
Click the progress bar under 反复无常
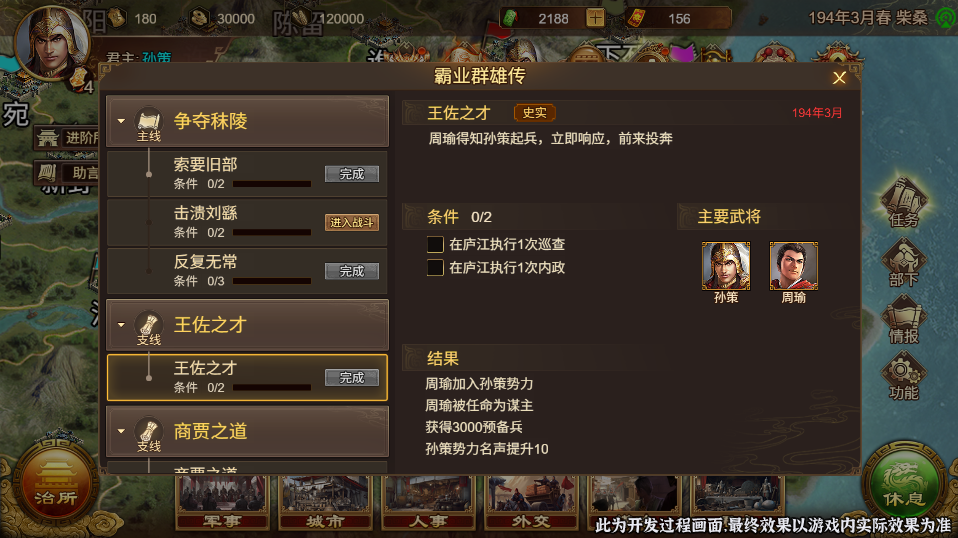pos(272,281)
